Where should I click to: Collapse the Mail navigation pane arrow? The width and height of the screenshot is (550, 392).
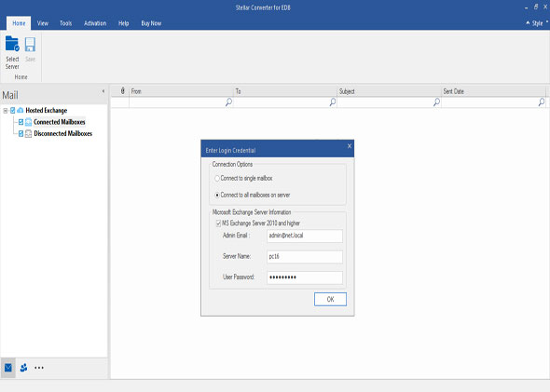103,91
